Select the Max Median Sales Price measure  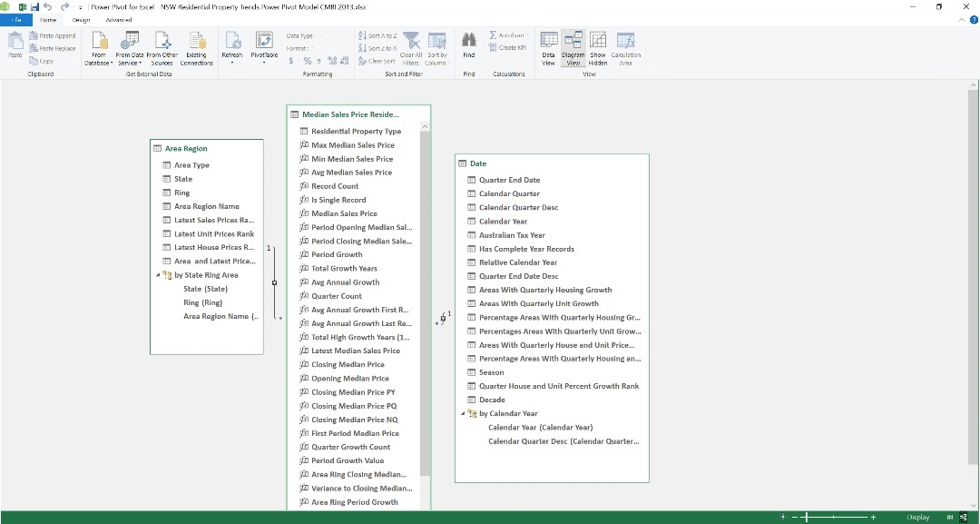[x=355, y=145]
